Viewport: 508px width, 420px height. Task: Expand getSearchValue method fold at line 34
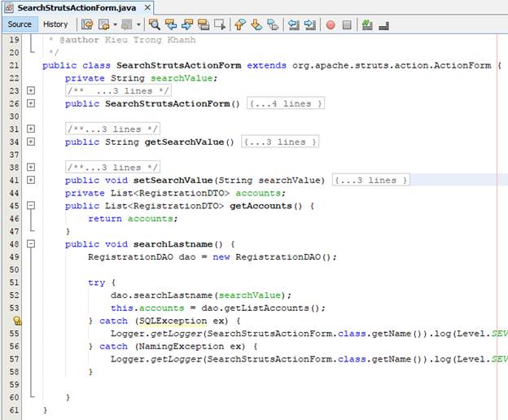click(31, 142)
